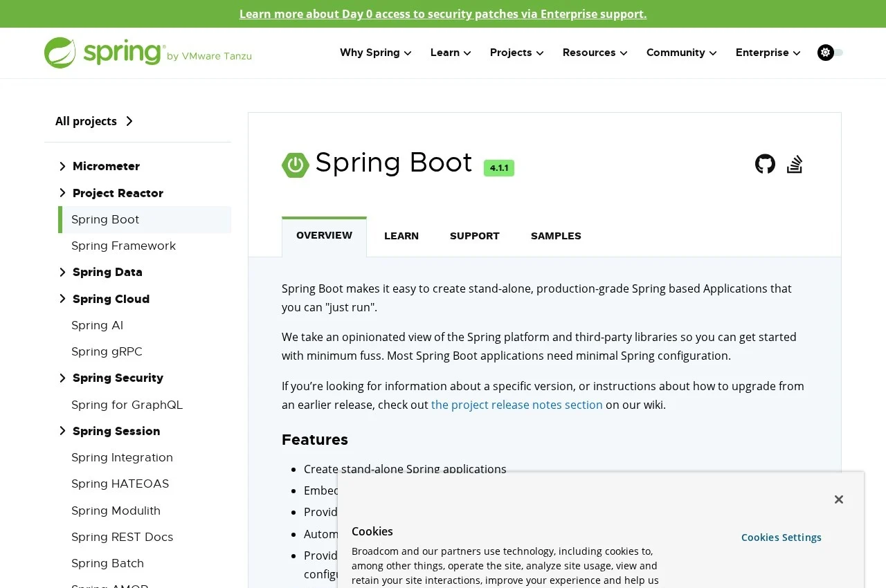This screenshot has height=588, width=886.
Task: Open Spring Integration project
Action: click(122, 457)
